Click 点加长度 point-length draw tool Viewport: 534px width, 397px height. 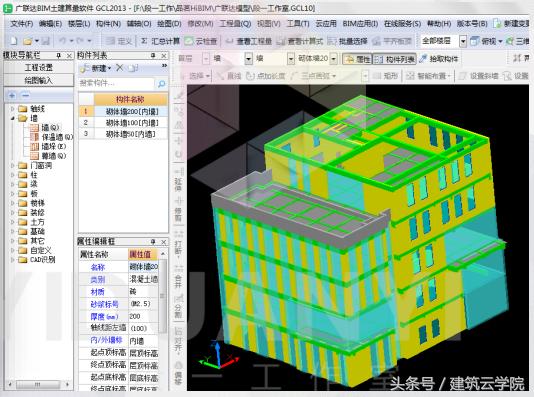pyautogui.click(x=265, y=76)
